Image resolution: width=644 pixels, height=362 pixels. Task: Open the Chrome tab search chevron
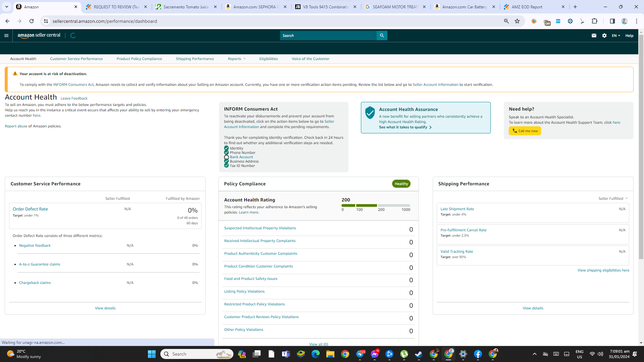6,7
